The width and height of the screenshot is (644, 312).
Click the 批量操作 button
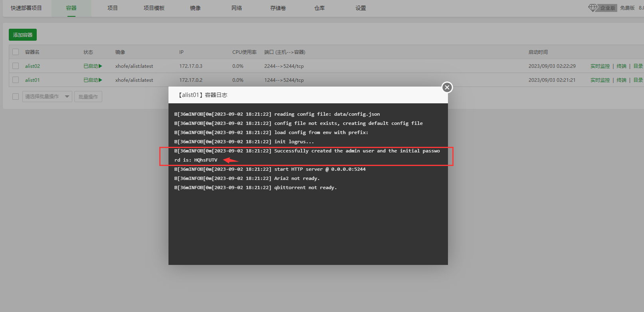(x=88, y=97)
